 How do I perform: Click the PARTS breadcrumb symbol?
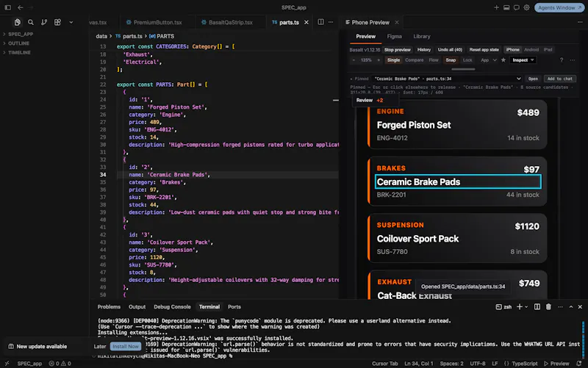(162, 36)
